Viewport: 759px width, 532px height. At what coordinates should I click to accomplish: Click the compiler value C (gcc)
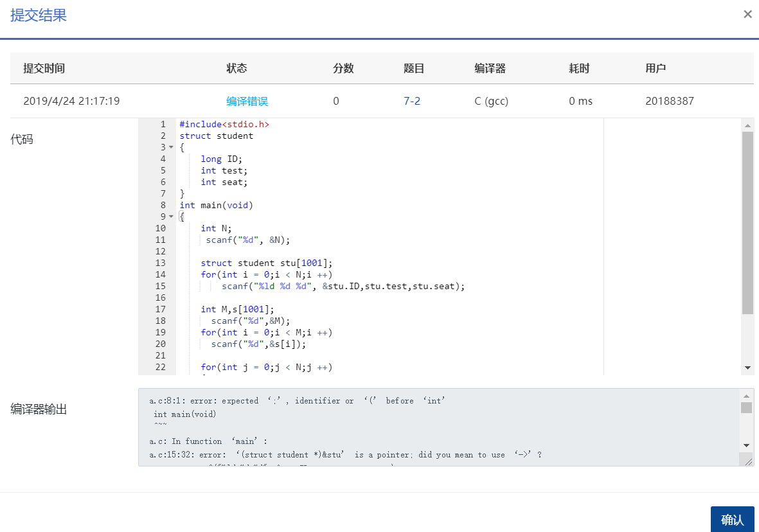(x=491, y=101)
